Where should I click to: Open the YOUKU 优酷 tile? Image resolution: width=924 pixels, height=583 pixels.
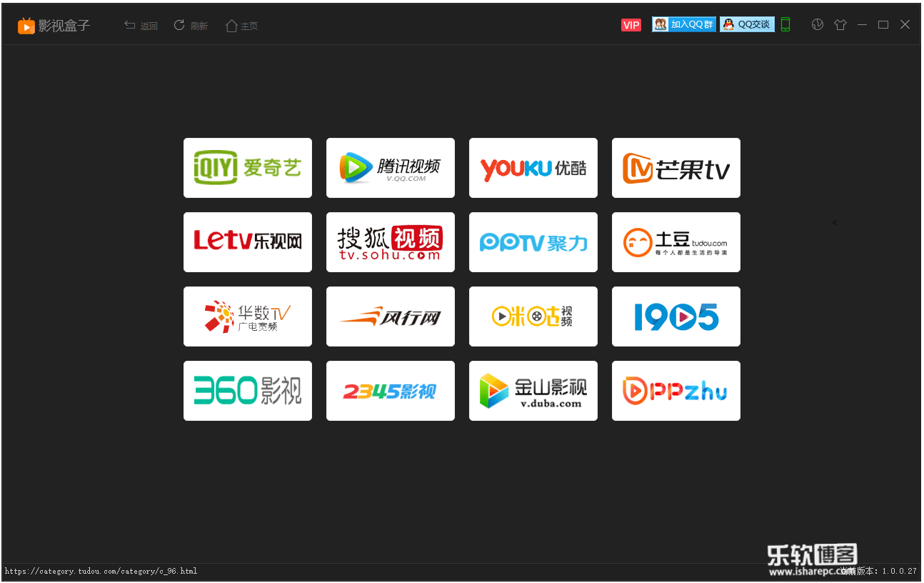coord(533,168)
